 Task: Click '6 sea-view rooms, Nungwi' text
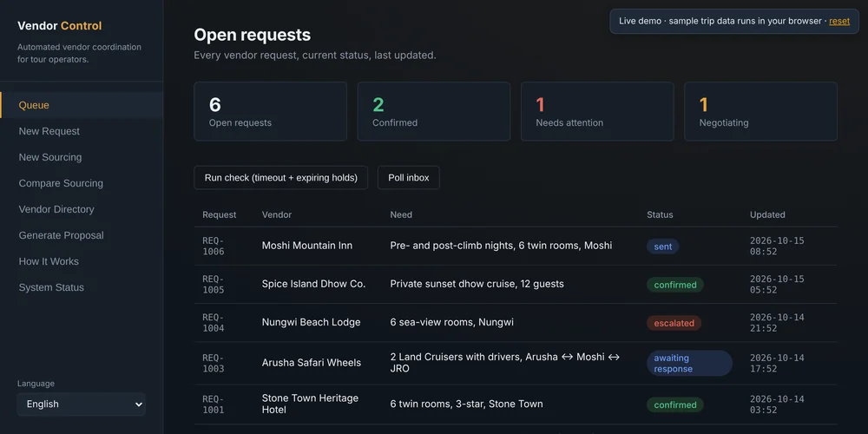pos(451,322)
